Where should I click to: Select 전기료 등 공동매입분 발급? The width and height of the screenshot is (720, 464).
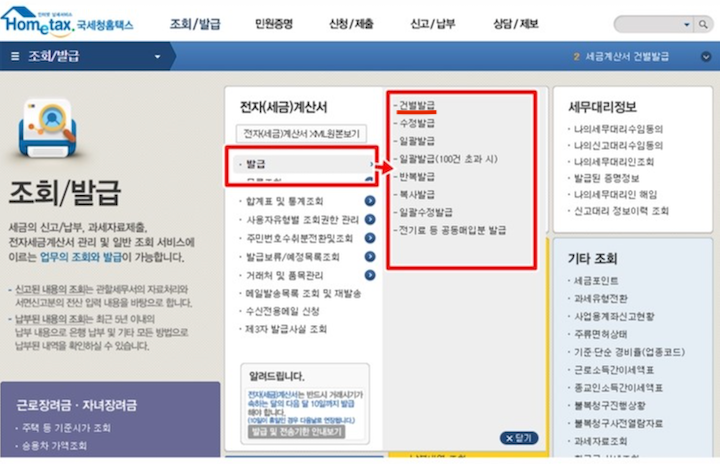pyautogui.click(x=452, y=230)
